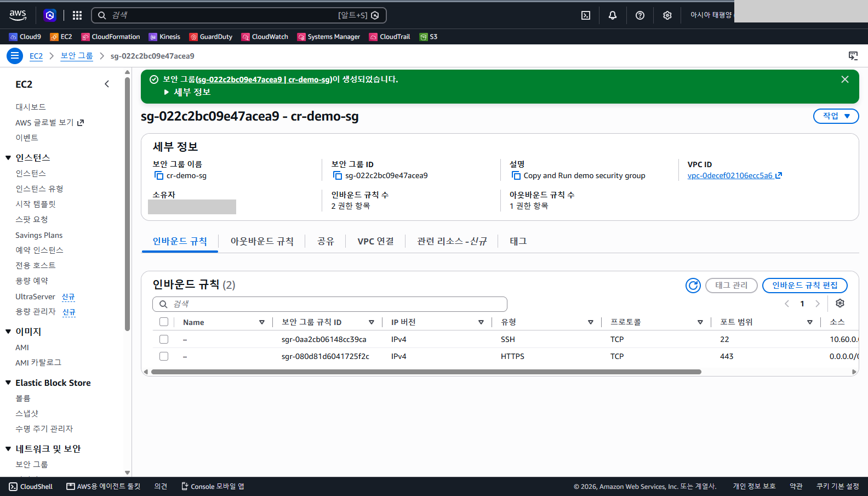Screen dimensions: 868x496
Task: Open inbound rules table preferences gear
Action: pos(840,303)
